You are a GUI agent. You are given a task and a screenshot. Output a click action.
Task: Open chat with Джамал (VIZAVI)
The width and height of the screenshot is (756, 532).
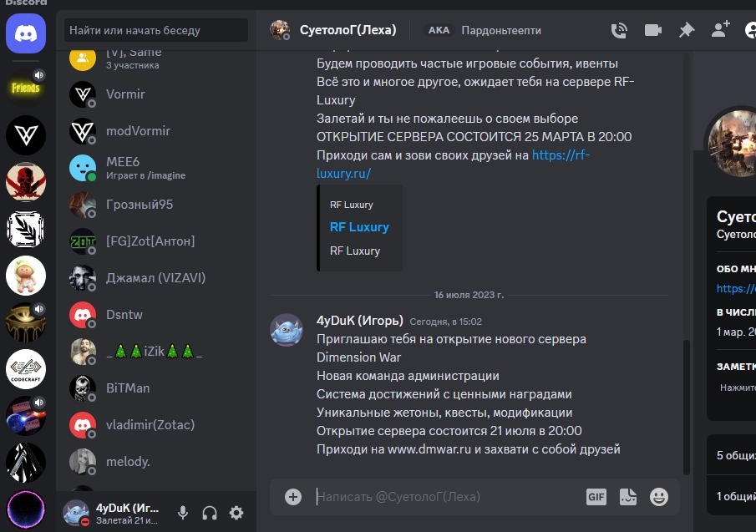(x=157, y=278)
